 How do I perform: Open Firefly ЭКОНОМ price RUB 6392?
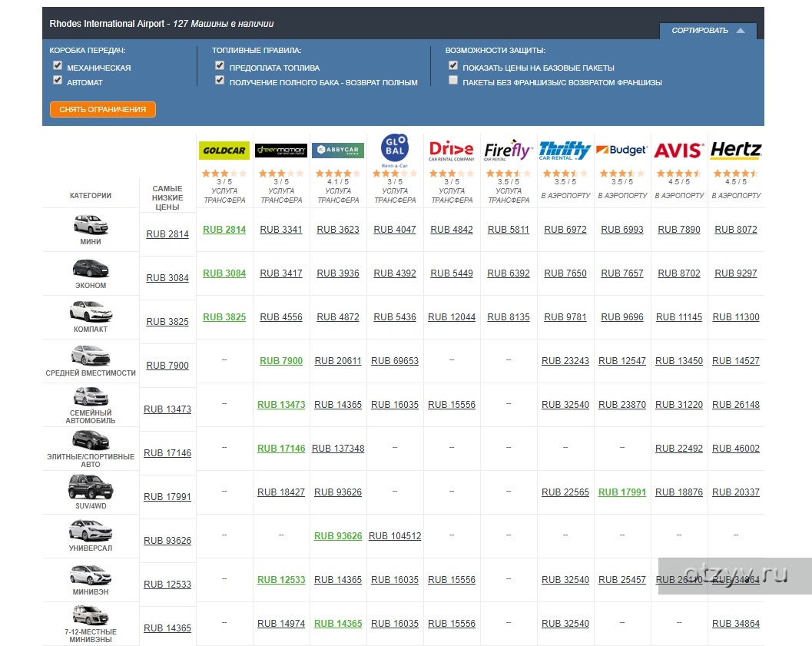[x=509, y=273]
